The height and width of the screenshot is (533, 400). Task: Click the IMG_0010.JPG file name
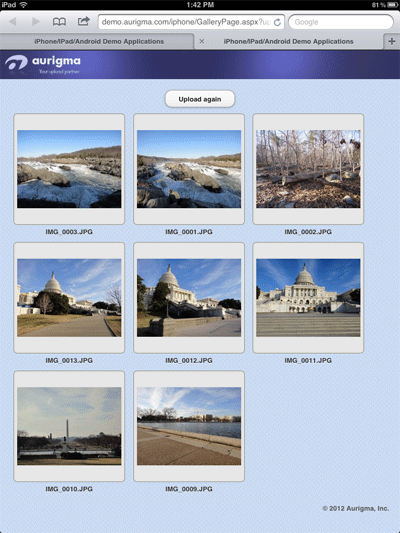69,489
